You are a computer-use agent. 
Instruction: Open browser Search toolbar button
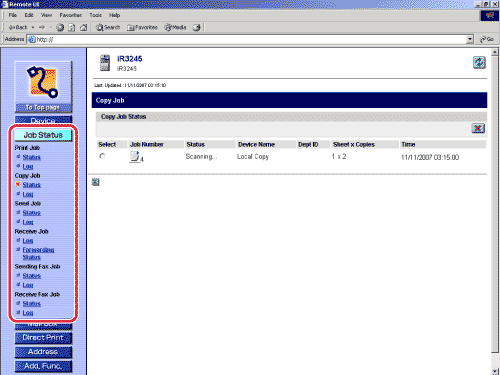(x=108, y=27)
